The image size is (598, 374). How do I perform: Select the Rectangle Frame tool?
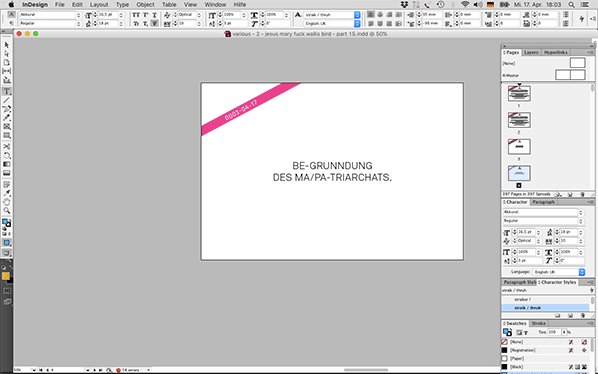pyautogui.click(x=6, y=127)
